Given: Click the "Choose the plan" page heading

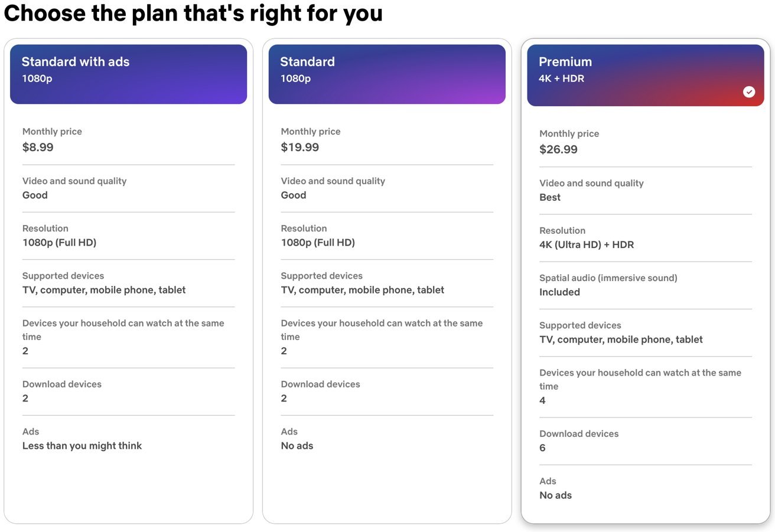Looking at the screenshot, I should click(193, 13).
